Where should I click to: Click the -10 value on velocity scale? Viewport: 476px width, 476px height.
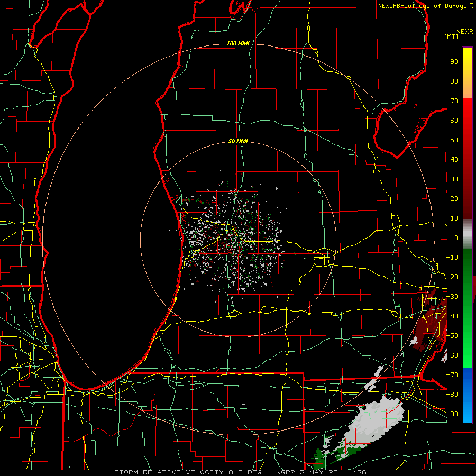[452, 258]
